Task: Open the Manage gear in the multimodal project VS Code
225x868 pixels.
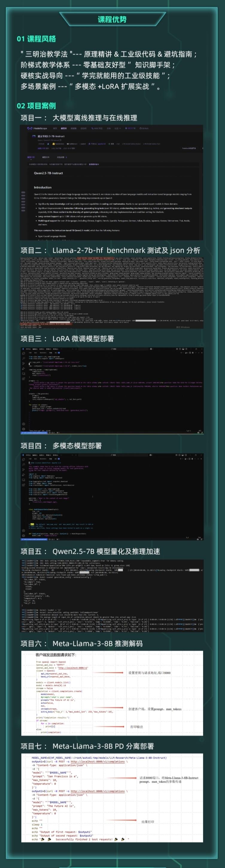Action: [24, 535]
